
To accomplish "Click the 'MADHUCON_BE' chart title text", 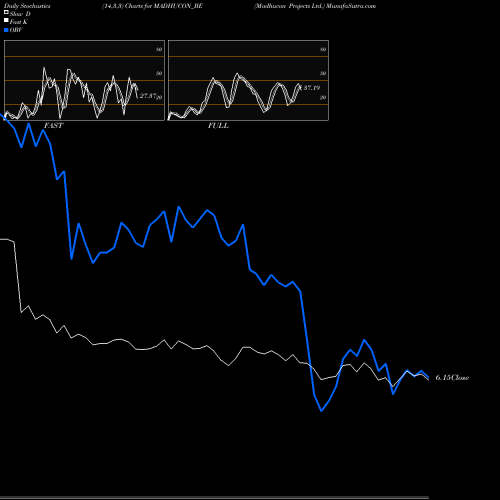I will 178,6.
